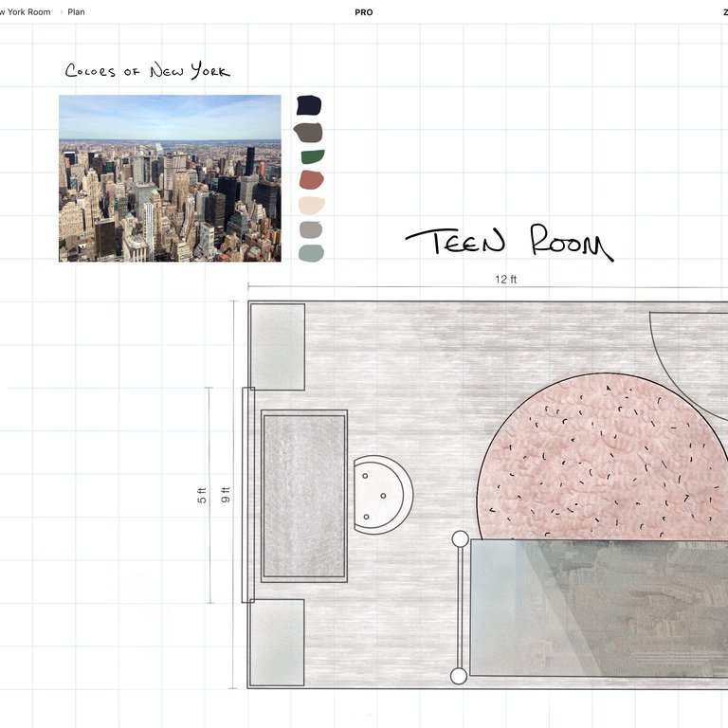Pick the dark navy color swatch

(x=309, y=105)
